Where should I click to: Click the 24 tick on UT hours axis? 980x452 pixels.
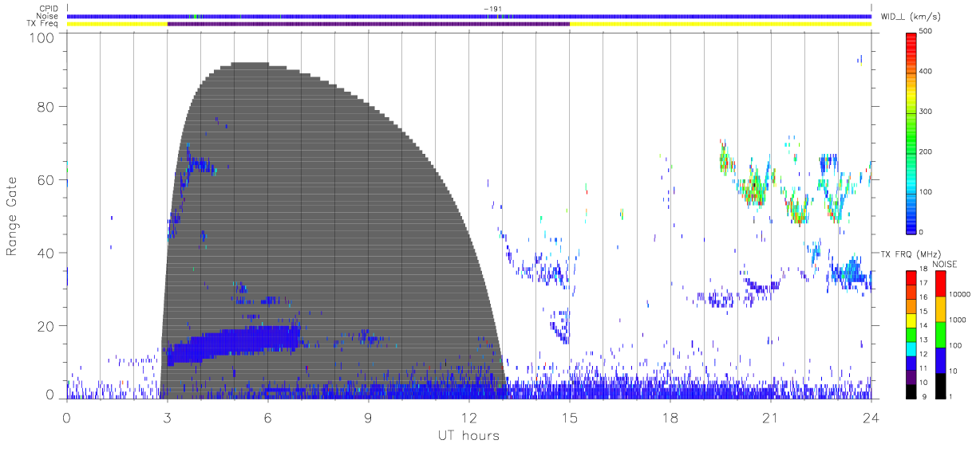tap(871, 418)
